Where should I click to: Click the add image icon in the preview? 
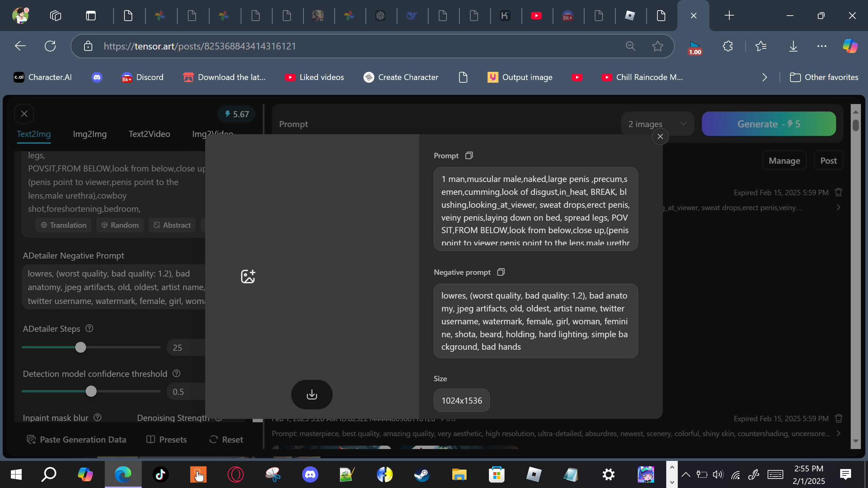(x=248, y=277)
